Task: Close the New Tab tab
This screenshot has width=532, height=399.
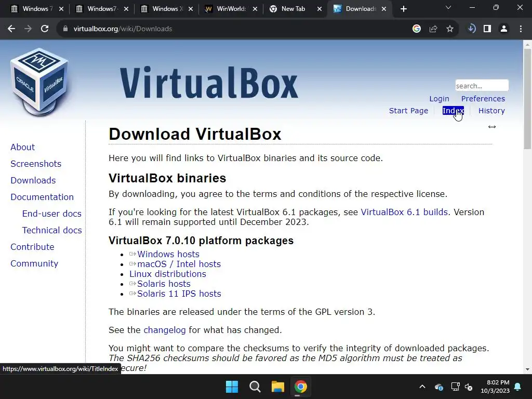Action: (x=320, y=9)
